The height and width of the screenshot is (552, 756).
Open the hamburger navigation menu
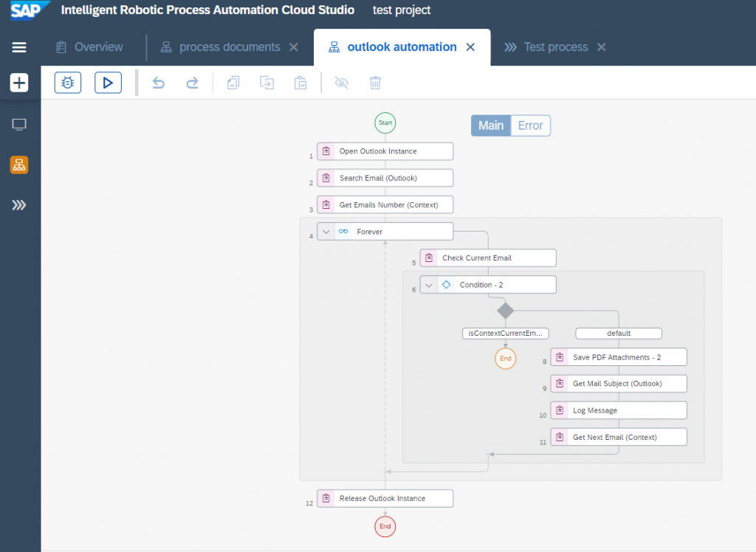19,47
